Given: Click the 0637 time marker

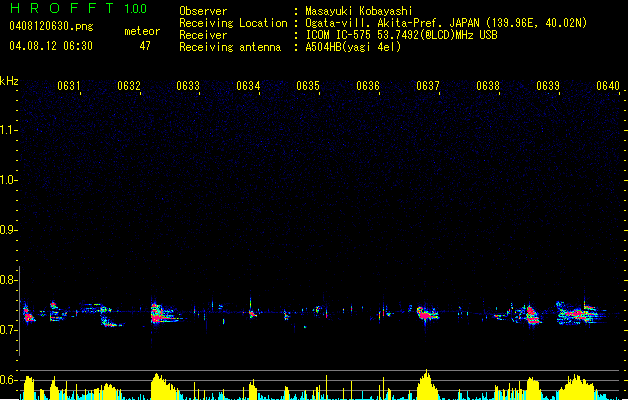Looking at the screenshot, I should click(428, 85).
